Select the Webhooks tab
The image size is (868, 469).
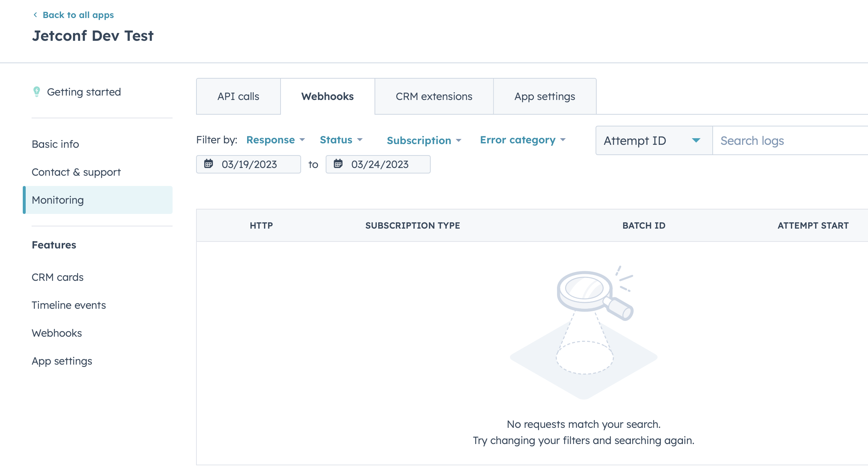click(x=328, y=96)
